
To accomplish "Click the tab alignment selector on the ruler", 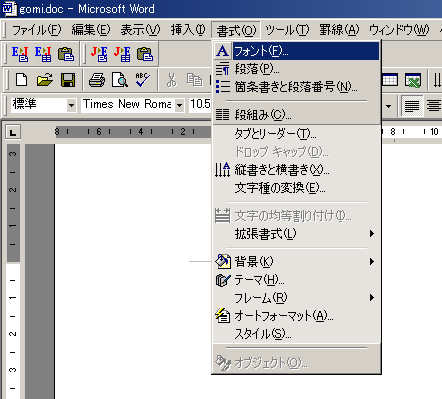I will 13,132.
